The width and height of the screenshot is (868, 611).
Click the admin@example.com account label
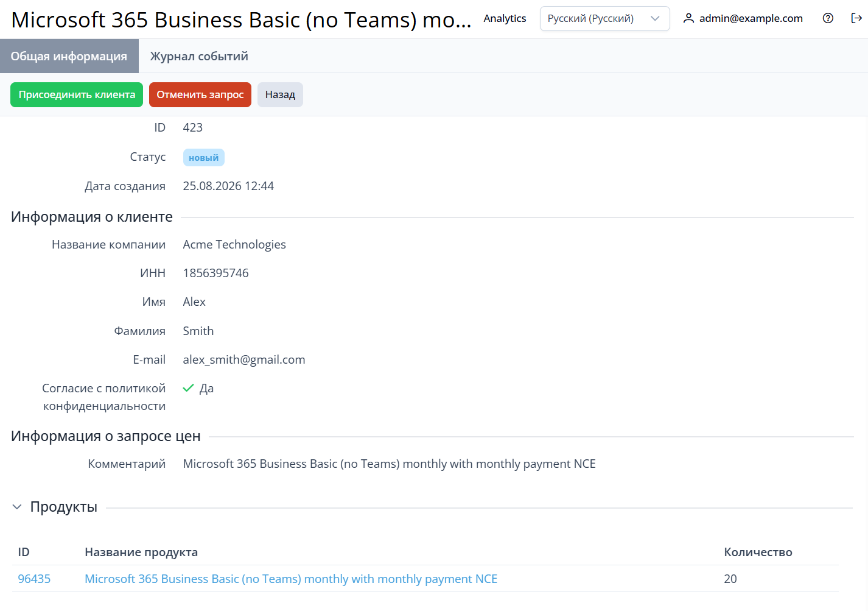[x=751, y=18]
